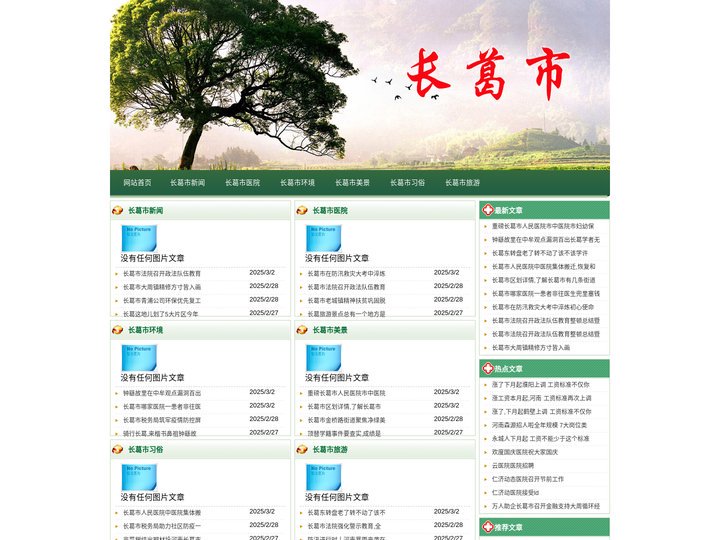Open the 长葛市环境 section heading link
The height and width of the screenshot is (540, 720).
[146, 330]
